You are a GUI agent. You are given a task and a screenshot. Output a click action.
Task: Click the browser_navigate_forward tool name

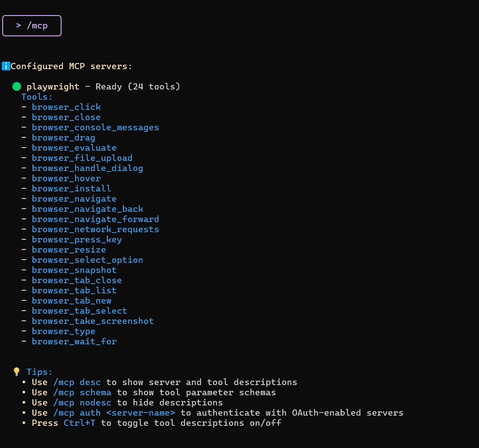pyautogui.click(x=95, y=219)
